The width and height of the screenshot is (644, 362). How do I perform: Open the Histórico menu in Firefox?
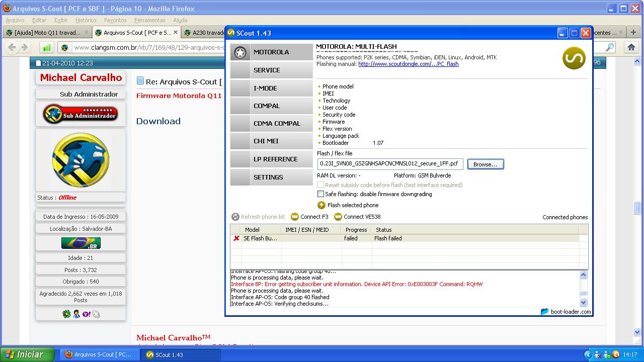86,20
